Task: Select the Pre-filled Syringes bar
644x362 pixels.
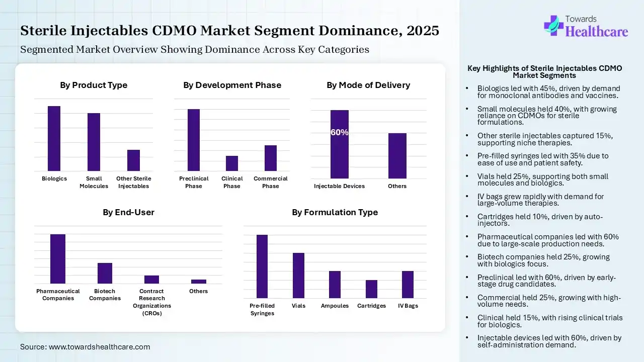Action: pos(262,266)
